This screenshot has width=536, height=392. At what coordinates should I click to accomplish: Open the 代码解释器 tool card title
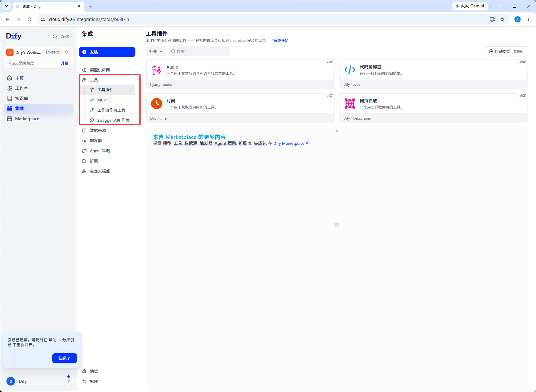coord(370,67)
